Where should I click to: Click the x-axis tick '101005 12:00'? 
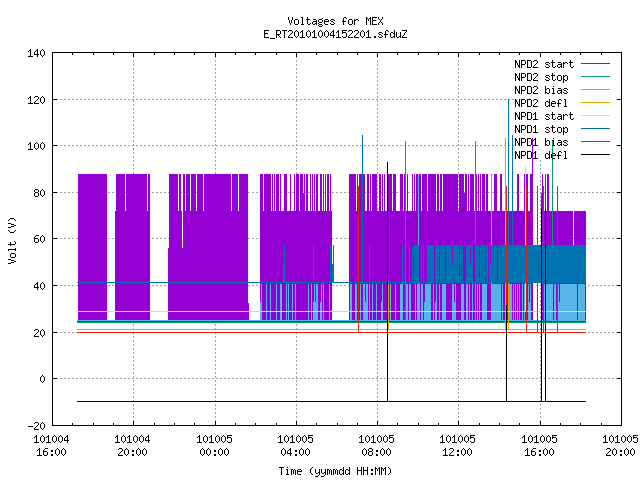coord(458,446)
